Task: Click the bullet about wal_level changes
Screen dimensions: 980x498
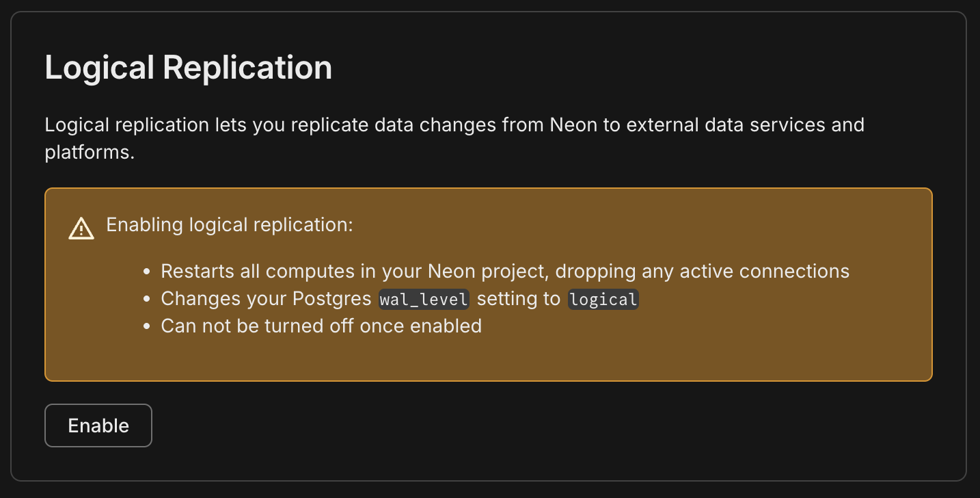Action: 398,299
